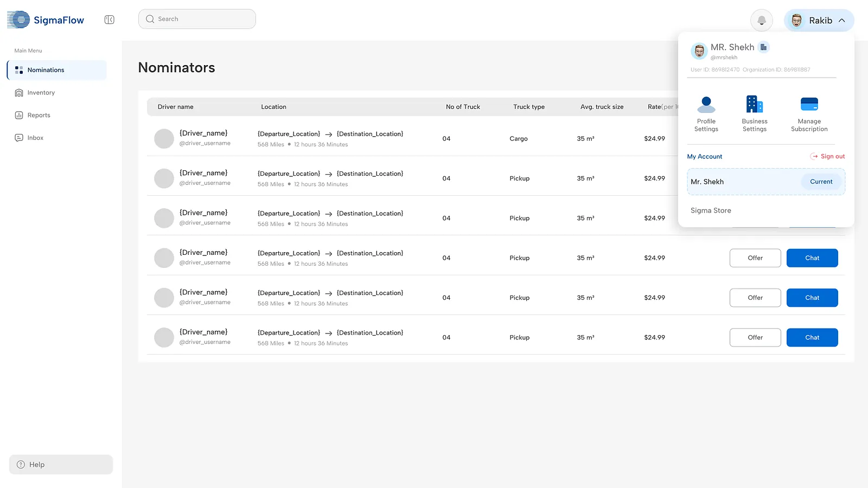Click Offer in the last driver row
Image resolution: width=868 pixels, height=488 pixels.
click(x=755, y=337)
